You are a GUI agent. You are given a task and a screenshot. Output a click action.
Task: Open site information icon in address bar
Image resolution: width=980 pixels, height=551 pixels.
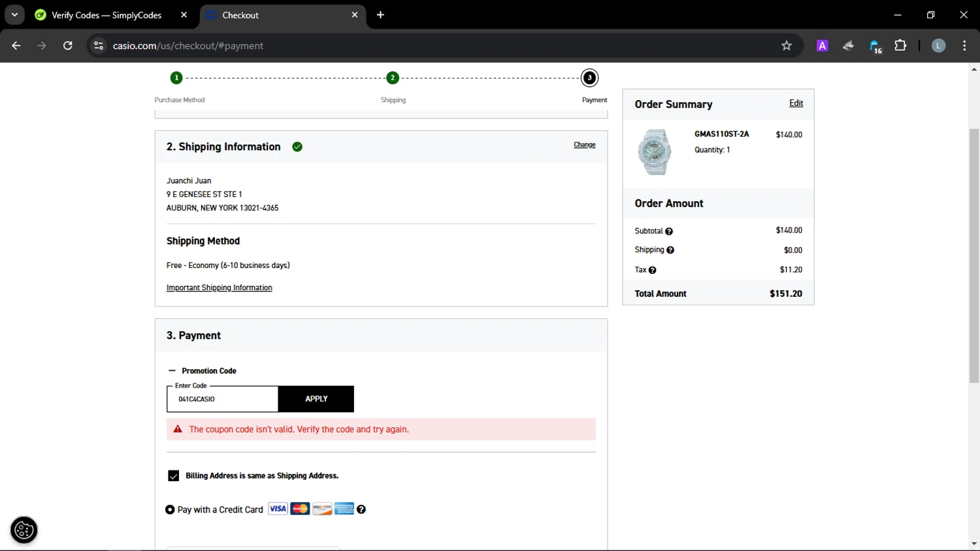click(99, 46)
